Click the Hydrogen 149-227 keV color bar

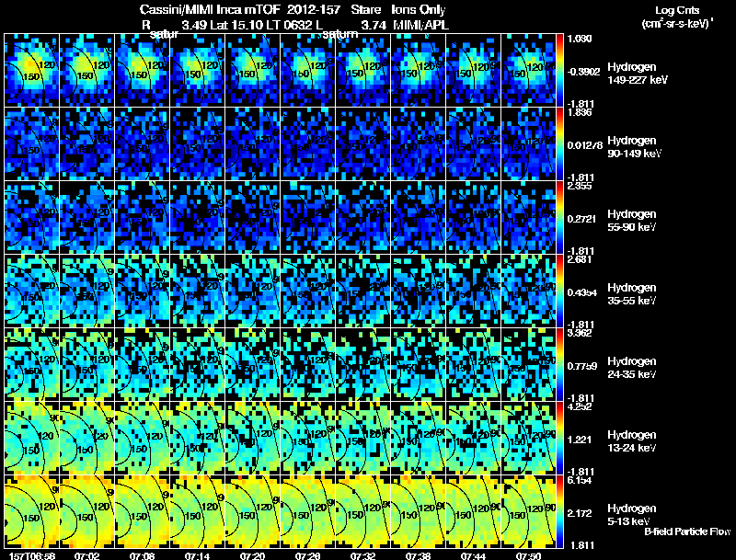pyautogui.click(x=559, y=71)
